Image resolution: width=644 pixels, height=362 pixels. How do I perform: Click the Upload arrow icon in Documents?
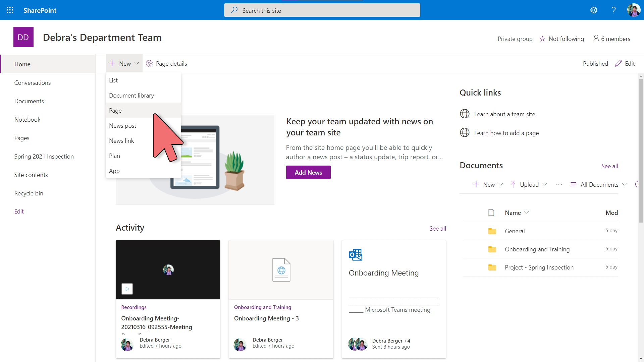(x=513, y=184)
